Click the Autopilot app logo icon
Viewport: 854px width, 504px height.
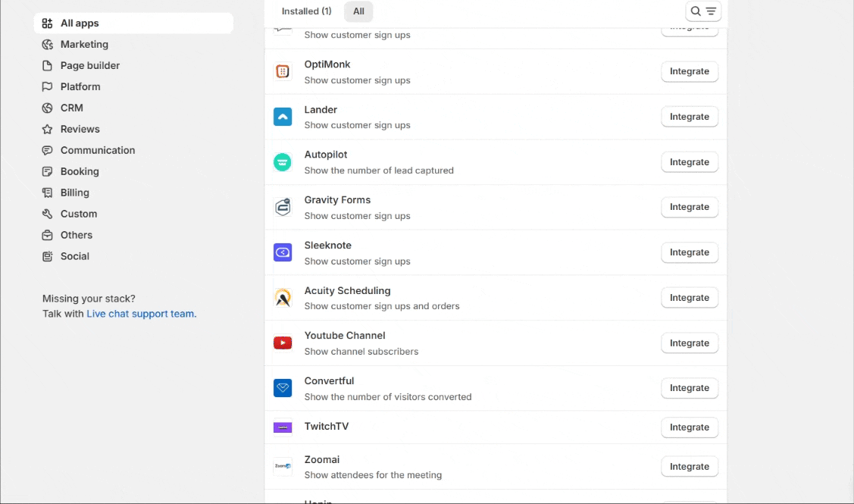[283, 162]
